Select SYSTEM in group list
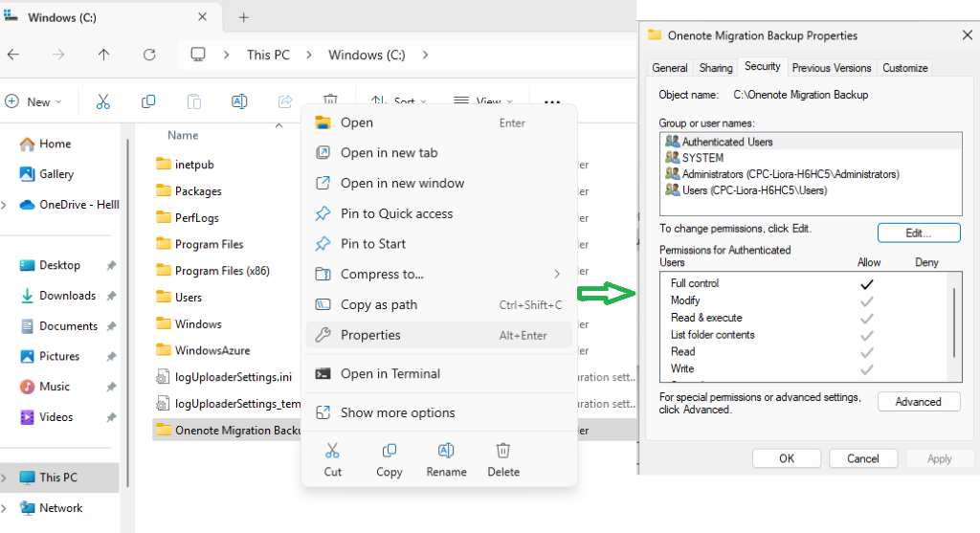 (x=810, y=158)
